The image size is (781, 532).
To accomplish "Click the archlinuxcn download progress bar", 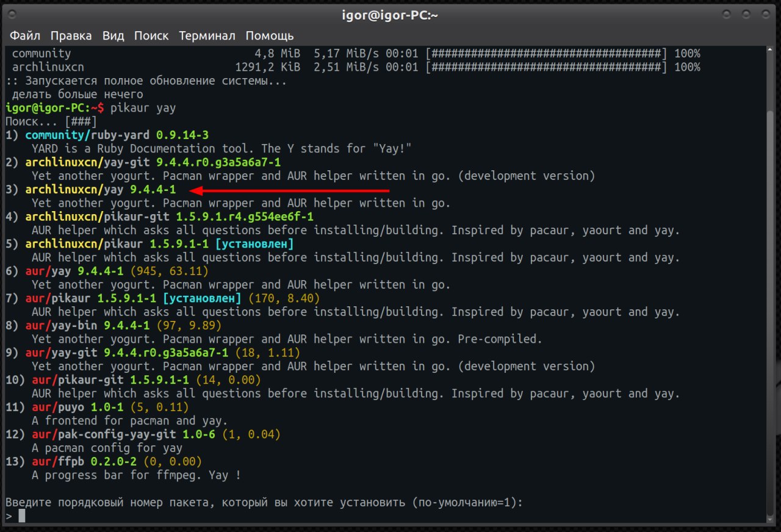I will [547, 67].
